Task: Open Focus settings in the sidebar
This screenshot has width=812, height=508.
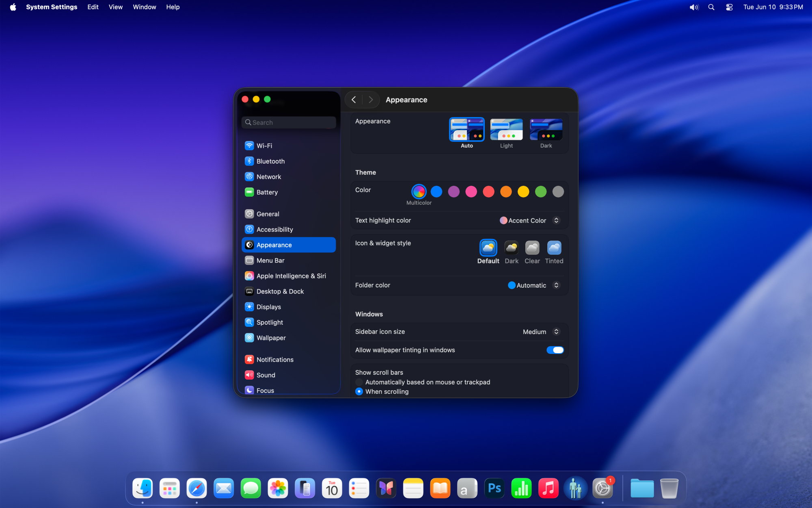Action: [x=288, y=390]
